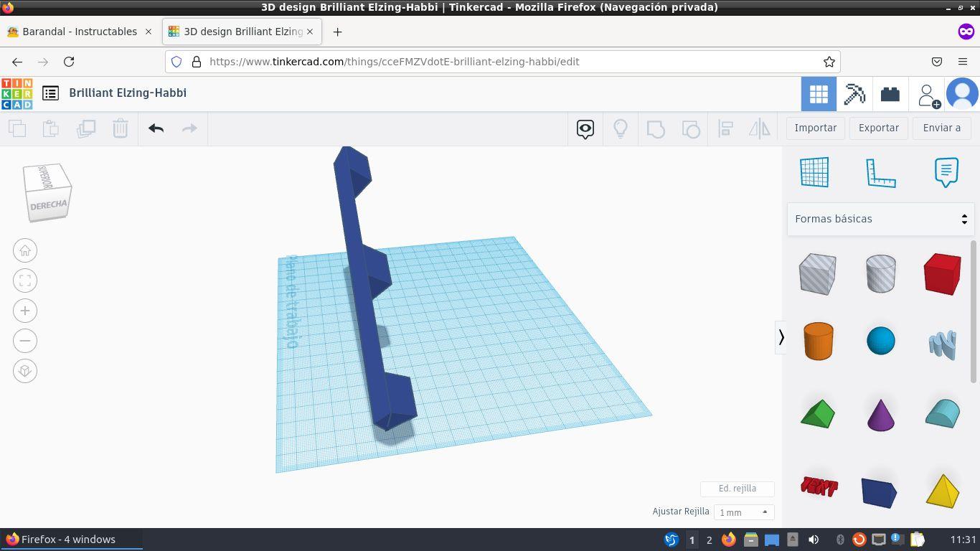Image resolution: width=980 pixels, height=551 pixels.
Task: Collapse the shapes panel with the chevron
Action: click(x=781, y=336)
